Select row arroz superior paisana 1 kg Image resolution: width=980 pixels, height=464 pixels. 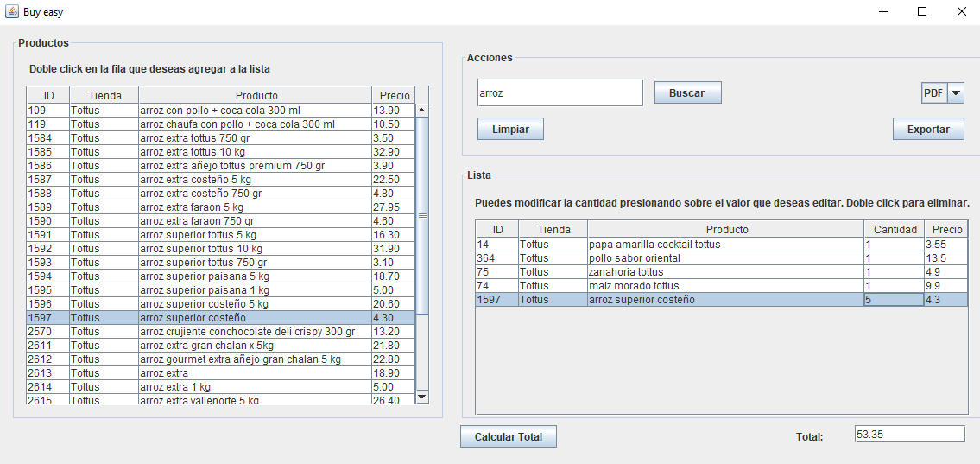pos(221,289)
